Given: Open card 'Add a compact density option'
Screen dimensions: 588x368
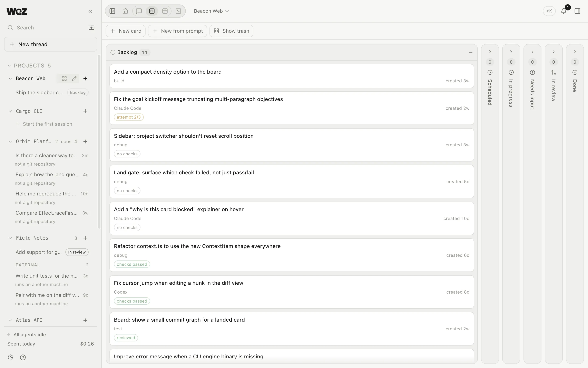Looking at the screenshot, I should [x=292, y=76].
